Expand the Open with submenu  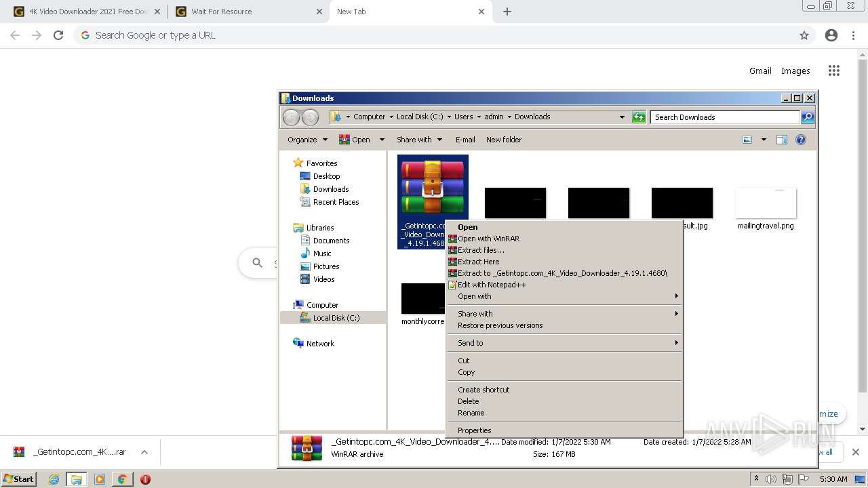(x=564, y=296)
